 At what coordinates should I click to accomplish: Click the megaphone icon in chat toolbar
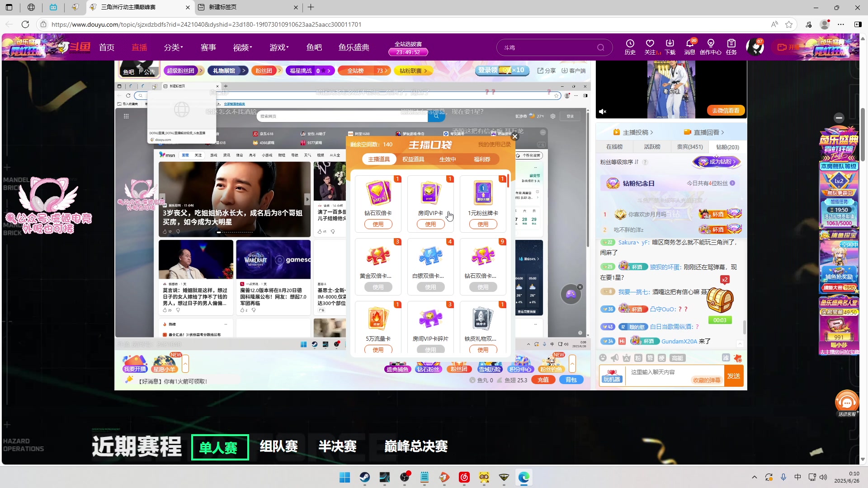click(614, 358)
